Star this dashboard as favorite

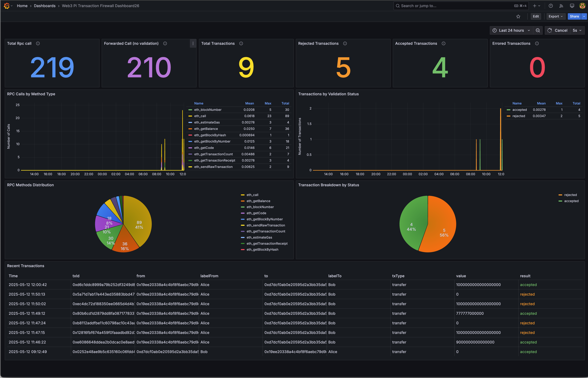518,16
